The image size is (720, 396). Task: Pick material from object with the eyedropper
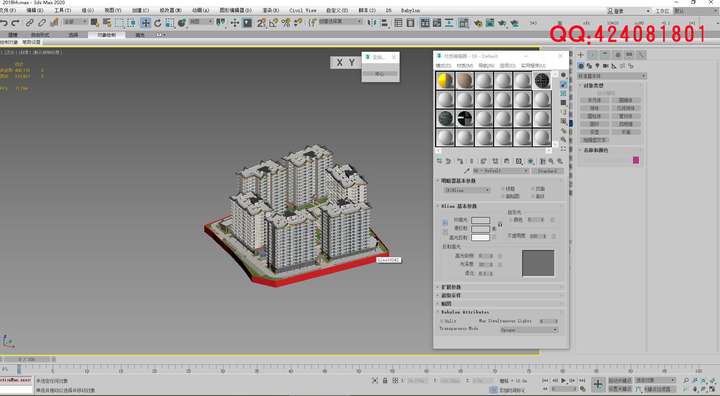467,171
